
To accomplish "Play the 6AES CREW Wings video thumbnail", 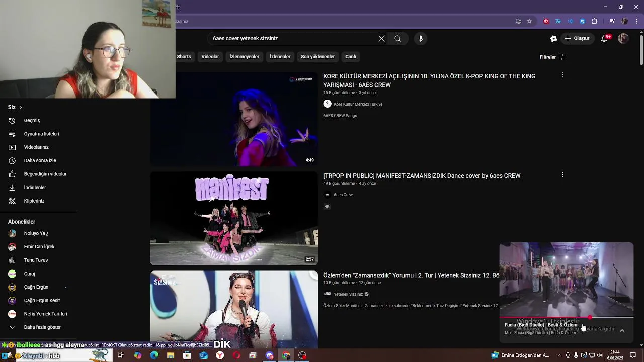I will [x=234, y=119].
